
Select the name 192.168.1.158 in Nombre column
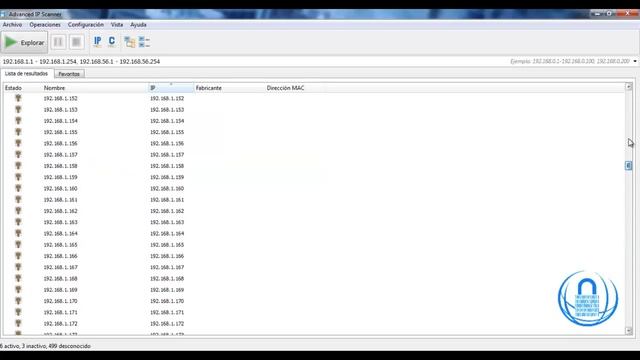pyautogui.click(x=60, y=166)
